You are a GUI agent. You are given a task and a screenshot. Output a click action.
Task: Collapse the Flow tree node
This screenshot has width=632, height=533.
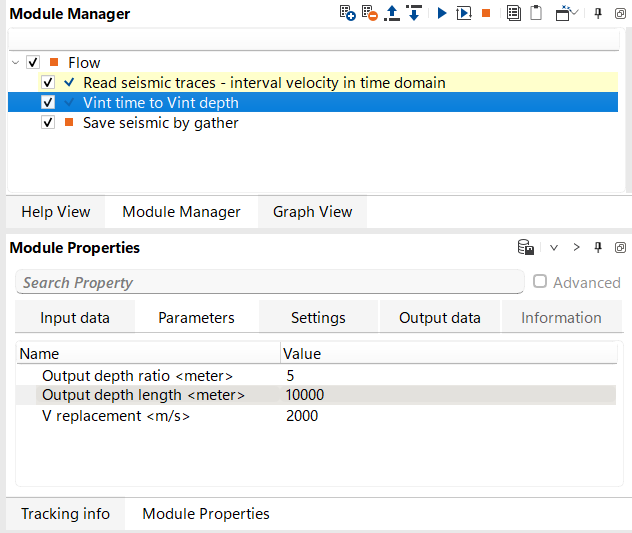pyautogui.click(x=16, y=62)
